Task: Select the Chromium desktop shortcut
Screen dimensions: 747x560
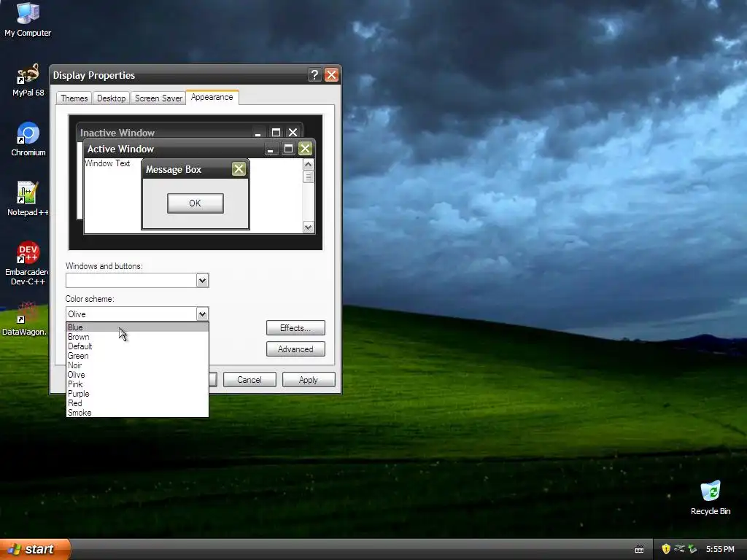Action: click(28, 139)
